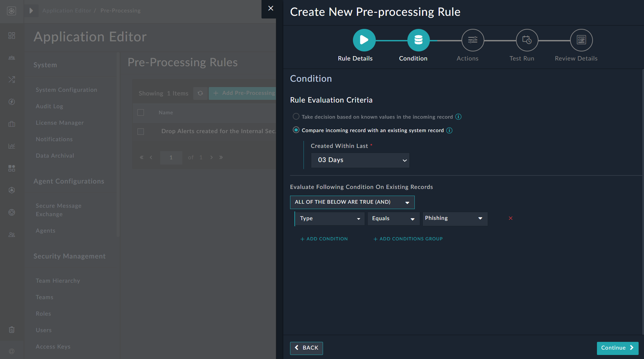Open the dashboard grid icon in sidebar

click(x=12, y=35)
